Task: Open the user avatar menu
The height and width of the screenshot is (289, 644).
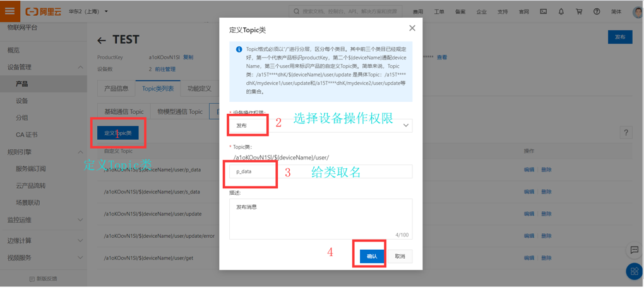Action: 638,11
